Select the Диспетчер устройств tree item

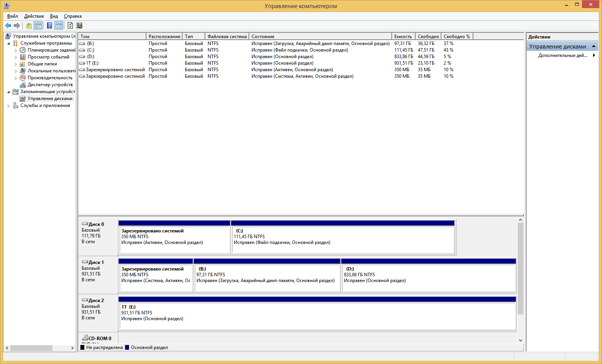pyautogui.click(x=50, y=85)
